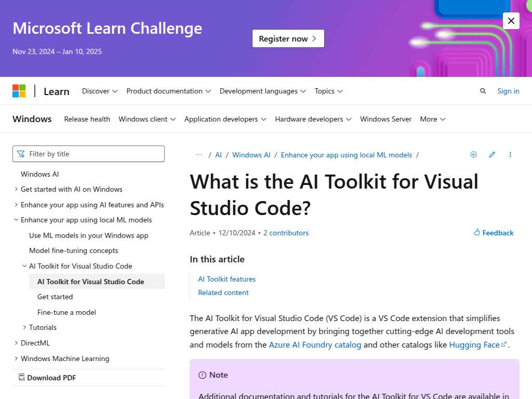
Task: Click the filter funnel icon
Action: pos(21,154)
